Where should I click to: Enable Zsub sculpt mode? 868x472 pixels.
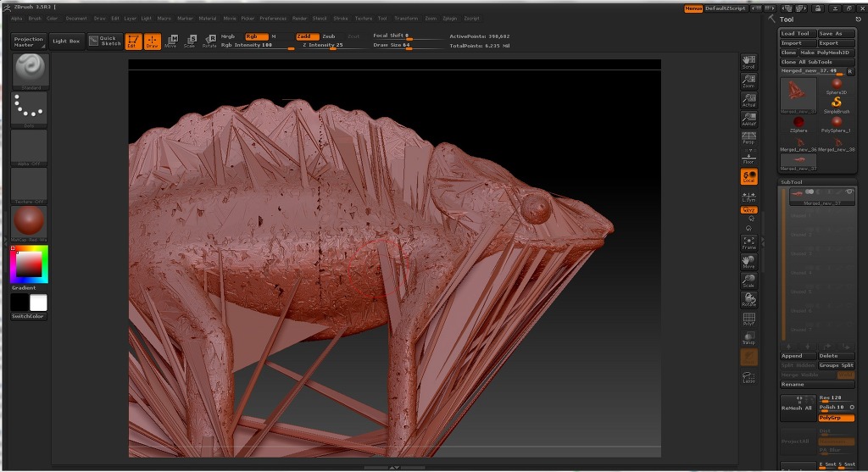pos(330,36)
